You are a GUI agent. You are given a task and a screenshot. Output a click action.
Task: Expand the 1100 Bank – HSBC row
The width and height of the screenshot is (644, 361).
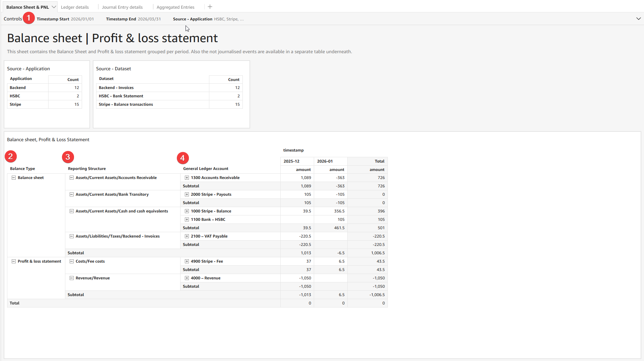click(x=187, y=219)
